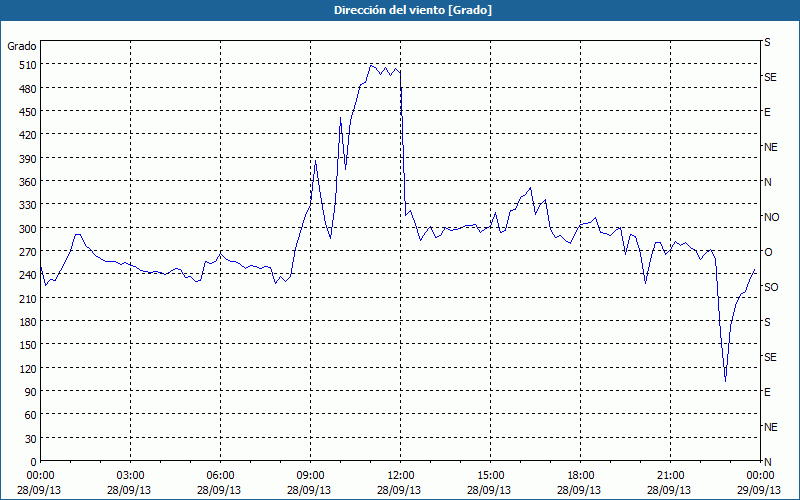800x500 pixels.
Task: Select the "28/09/13" date under 18:00
Action: [579, 490]
